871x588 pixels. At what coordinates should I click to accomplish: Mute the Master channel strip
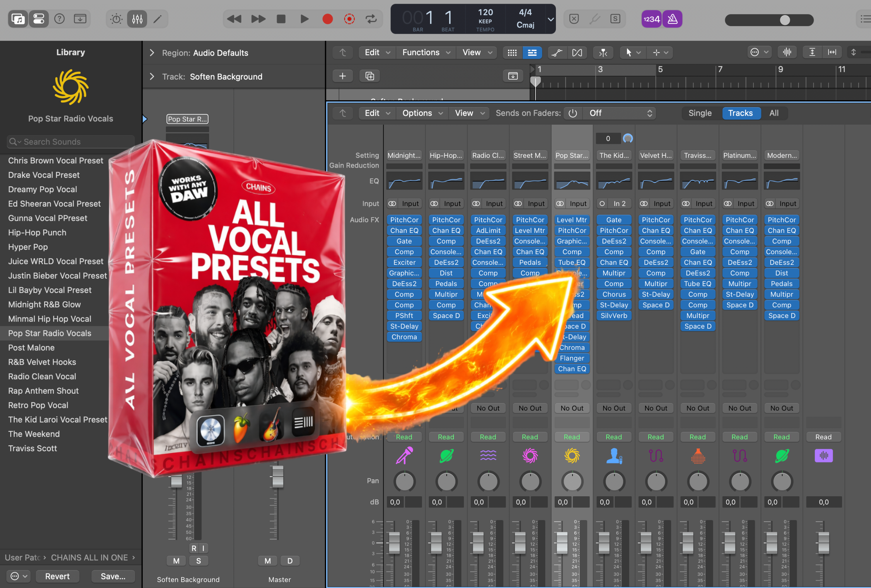267,561
